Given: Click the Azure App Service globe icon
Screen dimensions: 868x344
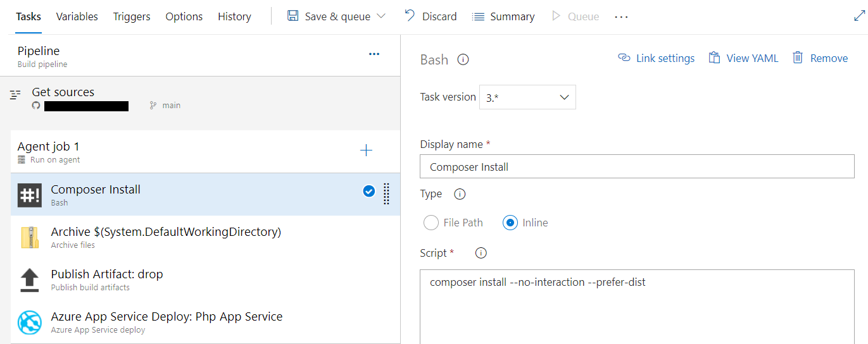Looking at the screenshot, I should pyautogui.click(x=30, y=322).
